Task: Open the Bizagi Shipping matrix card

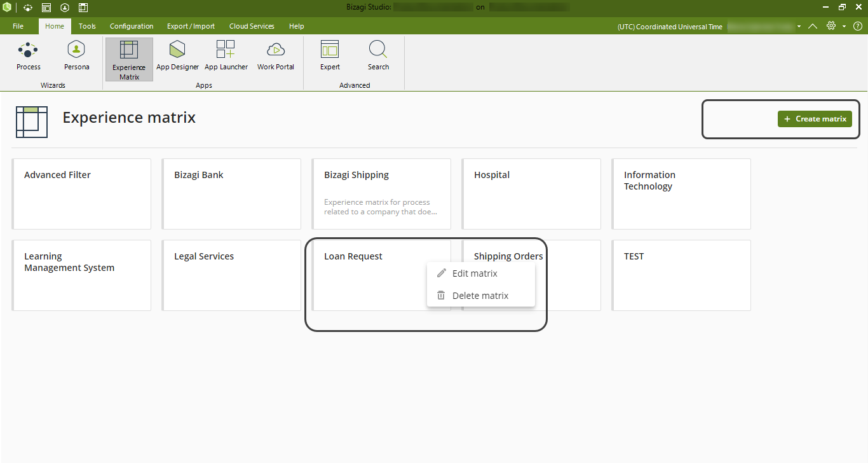Action: tap(381, 194)
